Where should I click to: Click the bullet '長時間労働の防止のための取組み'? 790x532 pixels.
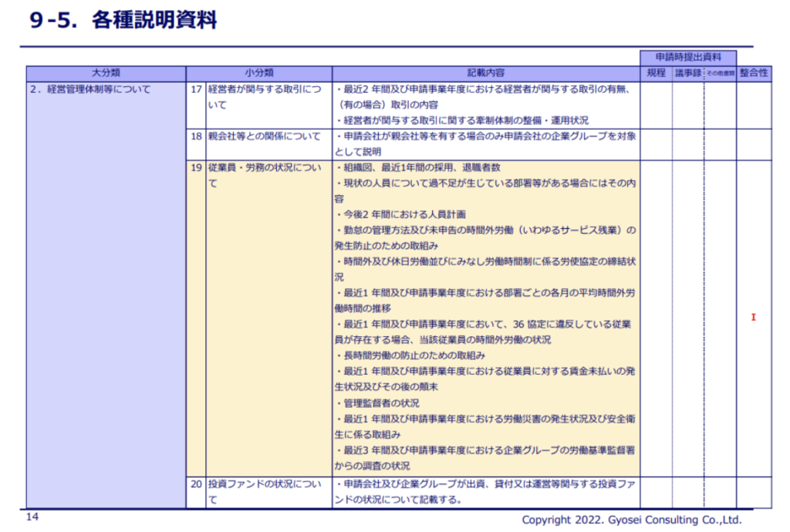click(410, 356)
